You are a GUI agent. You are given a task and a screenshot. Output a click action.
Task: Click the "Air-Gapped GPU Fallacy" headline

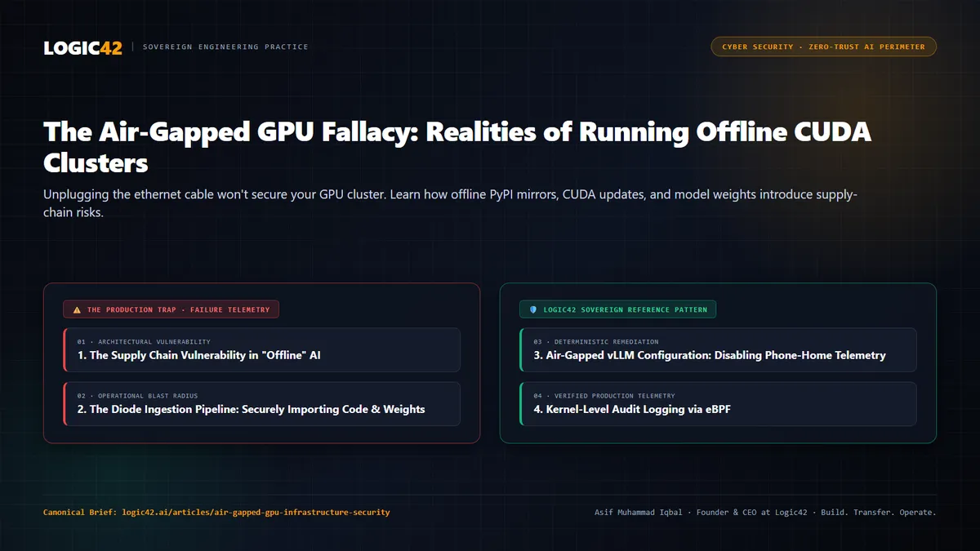[x=457, y=147]
